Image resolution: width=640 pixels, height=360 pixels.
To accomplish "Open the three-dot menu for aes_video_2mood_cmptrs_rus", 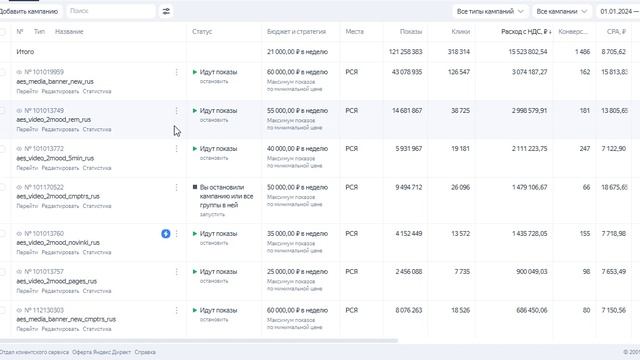I will pos(176,187).
